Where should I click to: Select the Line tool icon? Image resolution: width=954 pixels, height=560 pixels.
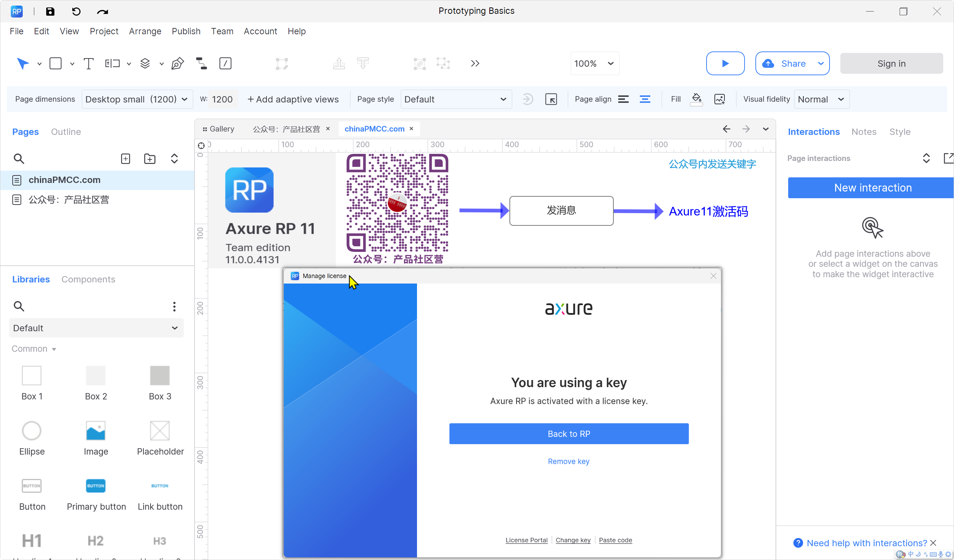(225, 63)
